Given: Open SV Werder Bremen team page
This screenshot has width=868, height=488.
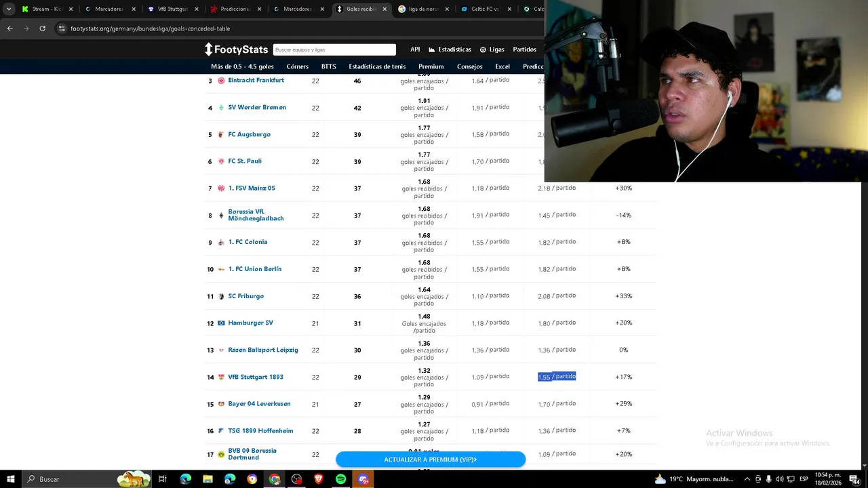Looking at the screenshot, I should tap(257, 107).
